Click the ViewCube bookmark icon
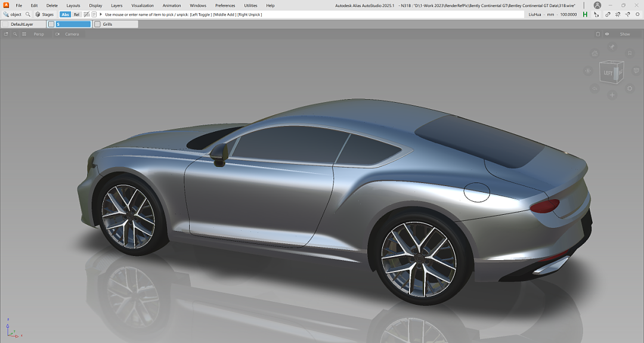The image size is (644, 343). (629, 54)
